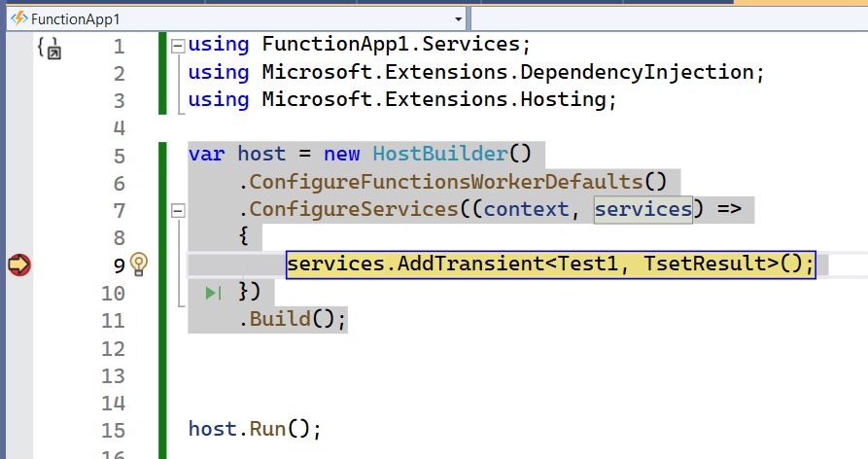Open the lightbulb quick actions on line 9
Viewport: 868px width, 459px height.
point(138,264)
